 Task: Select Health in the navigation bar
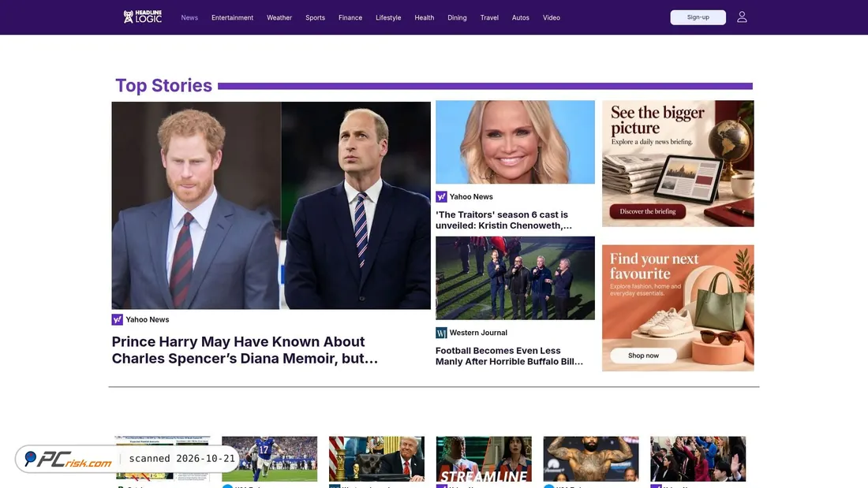point(424,17)
